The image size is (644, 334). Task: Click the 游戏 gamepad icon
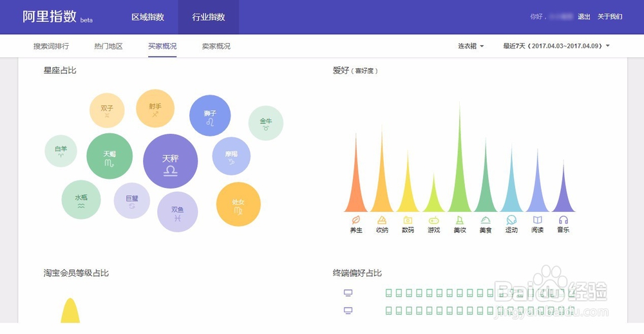(x=433, y=220)
